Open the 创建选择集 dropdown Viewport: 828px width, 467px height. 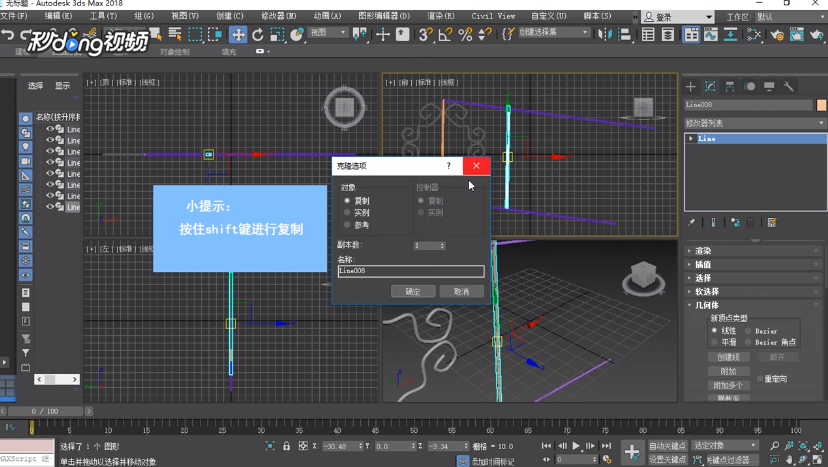click(553, 33)
